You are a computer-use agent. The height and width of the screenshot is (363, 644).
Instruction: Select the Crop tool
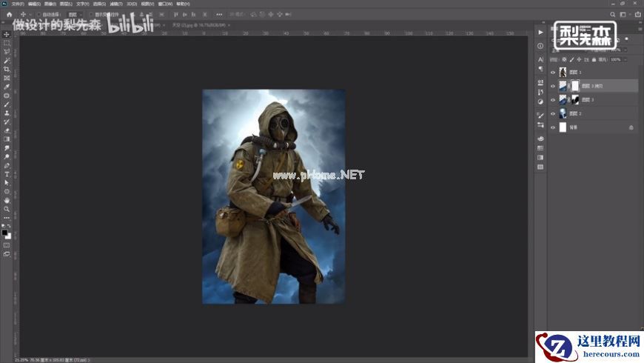click(x=7, y=69)
